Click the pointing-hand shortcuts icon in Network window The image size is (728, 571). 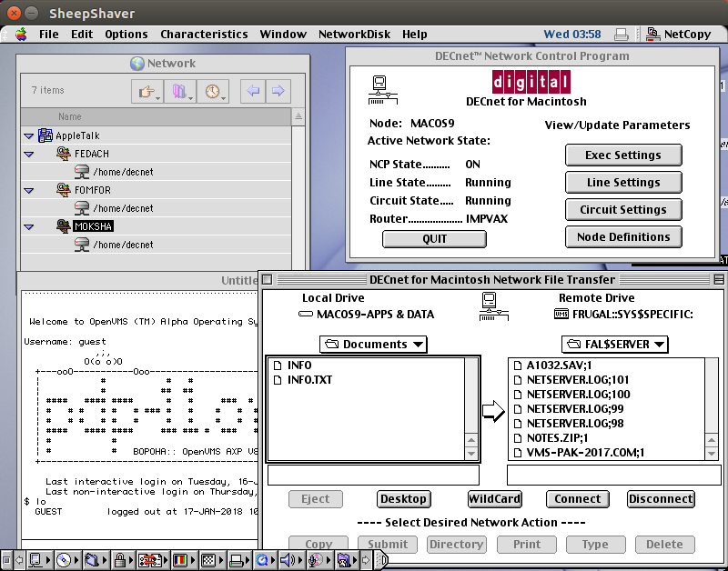click(146, 90)
